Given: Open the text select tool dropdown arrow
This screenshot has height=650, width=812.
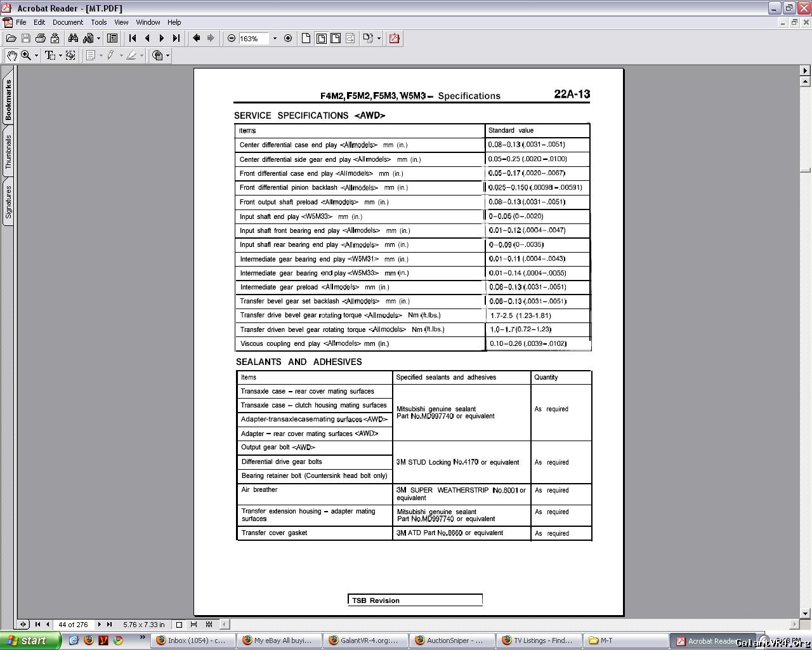Looking at the screenshot, I should click(x=60, y=56).
